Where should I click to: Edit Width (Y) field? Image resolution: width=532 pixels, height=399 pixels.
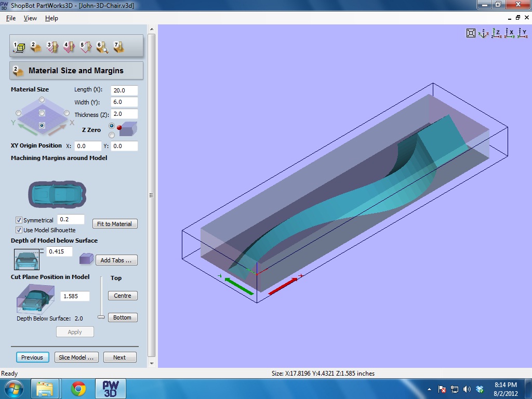coord(124,102)
